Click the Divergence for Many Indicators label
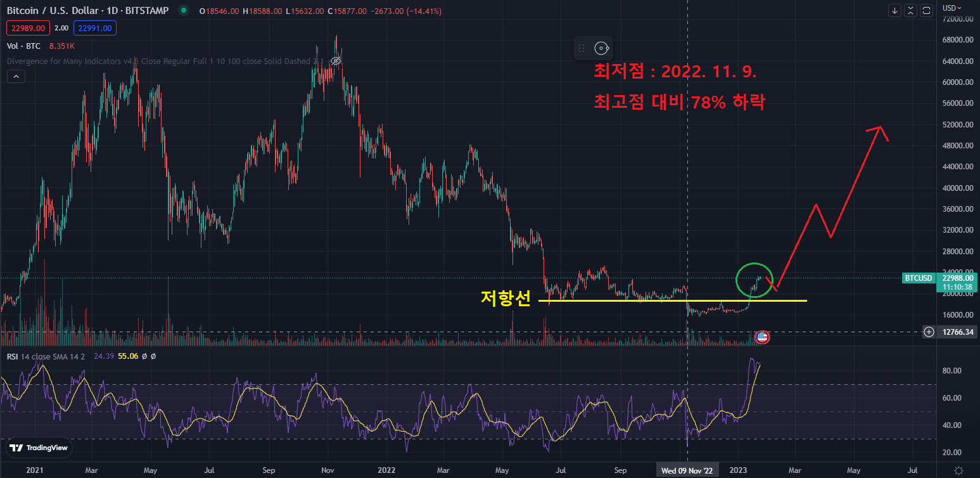This screenshot has width=980, height=478. pos(165,61)
